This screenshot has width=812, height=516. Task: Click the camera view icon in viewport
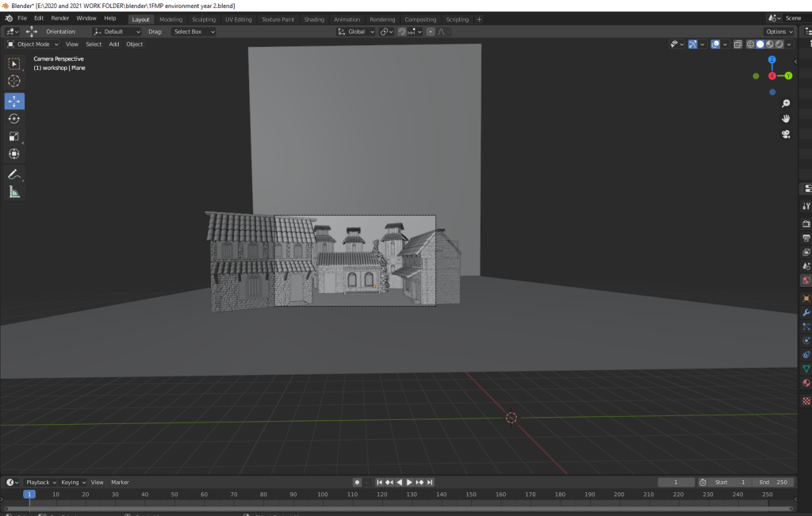pos(785,134)
